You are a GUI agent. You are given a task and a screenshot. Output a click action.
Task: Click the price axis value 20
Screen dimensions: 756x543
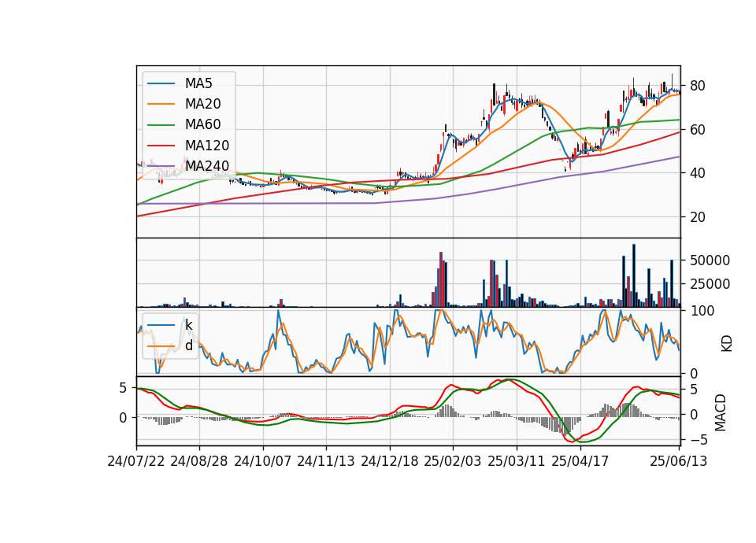coord(697,217)
